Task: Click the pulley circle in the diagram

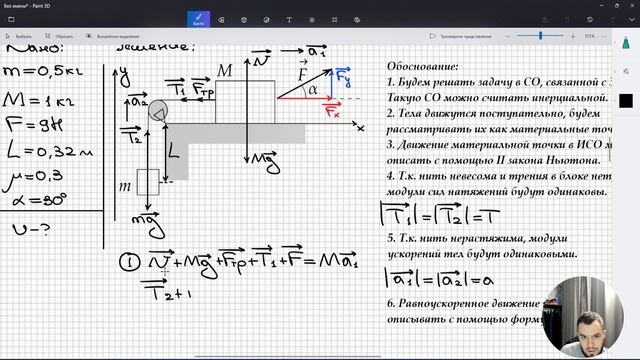Action: coord(158,110)
